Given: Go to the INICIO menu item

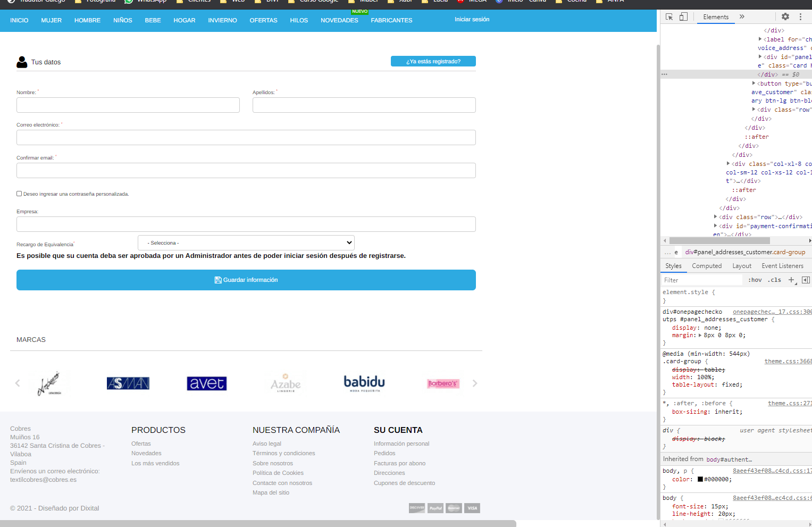Looking at the screenshot, I should pos(19,20).
